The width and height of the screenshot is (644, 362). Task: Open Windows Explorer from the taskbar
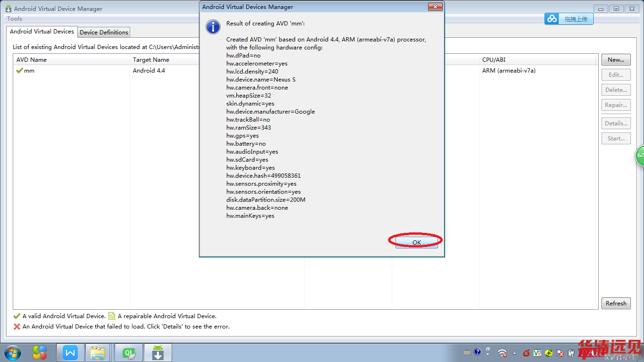click(x=98, y=353)
